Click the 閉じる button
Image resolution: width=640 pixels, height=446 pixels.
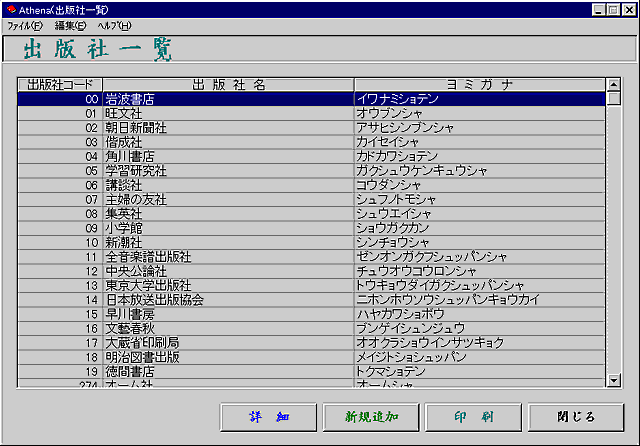coord(576,417)
